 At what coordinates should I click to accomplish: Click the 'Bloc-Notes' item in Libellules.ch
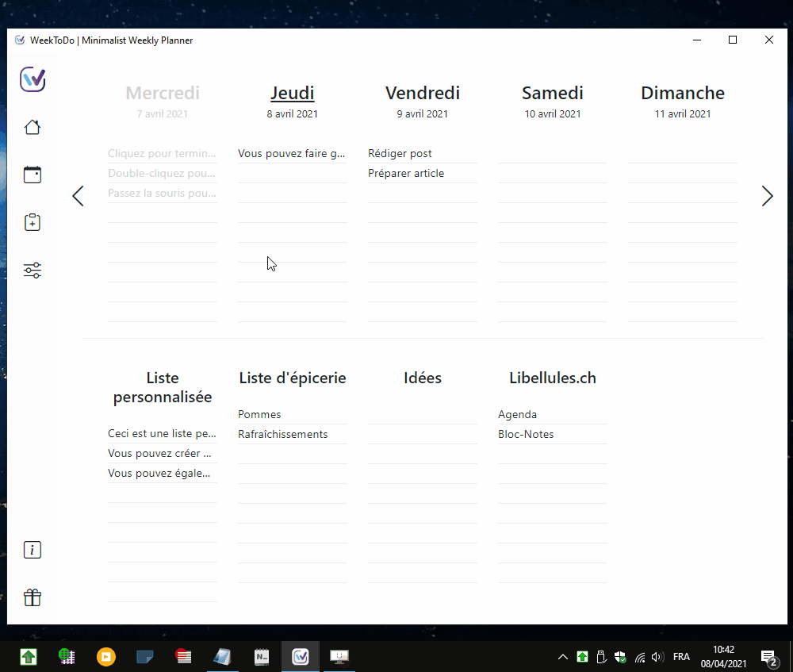point(552,434)
